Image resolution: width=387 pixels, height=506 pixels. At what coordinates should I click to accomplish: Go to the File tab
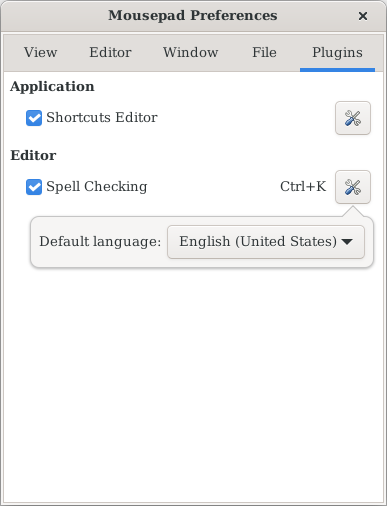[264, 53]
